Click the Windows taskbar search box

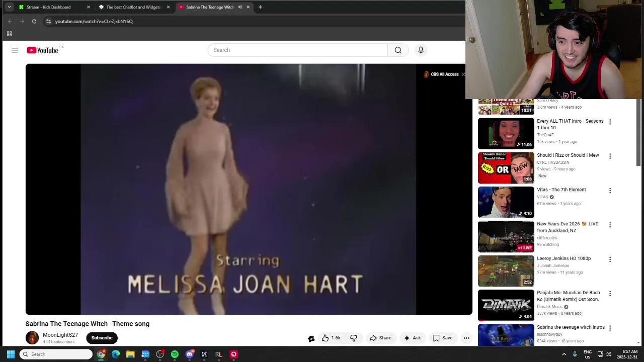pyautogui.click(x=56, y=354)
